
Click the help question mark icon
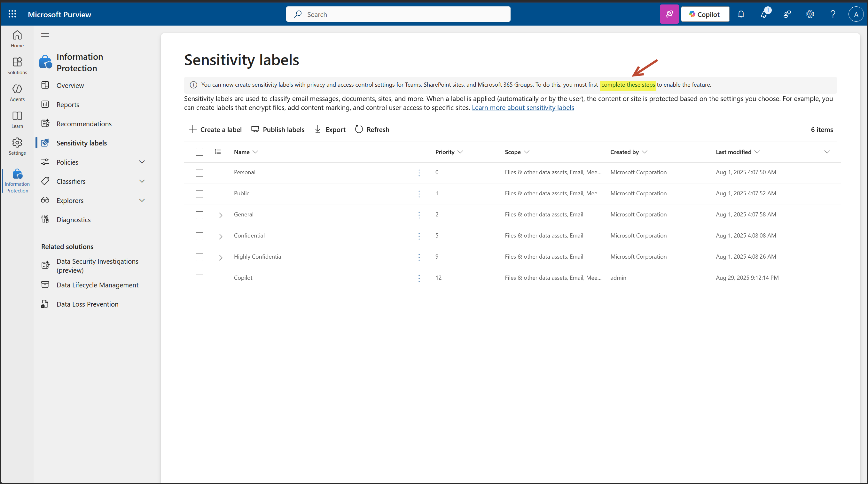(x=833, y=14)
